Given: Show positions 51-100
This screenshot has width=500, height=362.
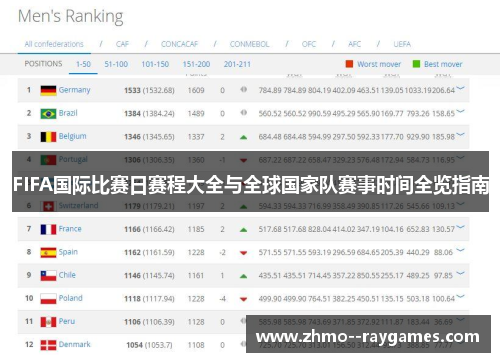Looking at the screenshot, I should pyautogui.click(x=116, y=64).
